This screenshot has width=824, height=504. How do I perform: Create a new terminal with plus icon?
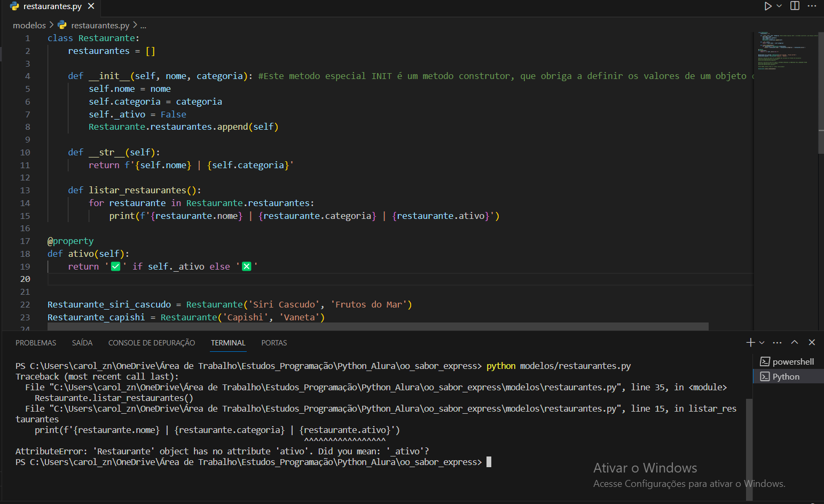click(750, 342)
